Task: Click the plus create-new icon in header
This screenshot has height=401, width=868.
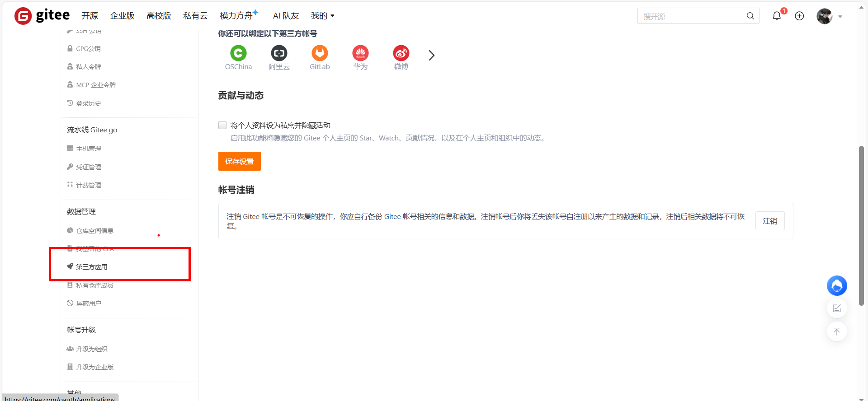Action: click(x=799, y=16)
